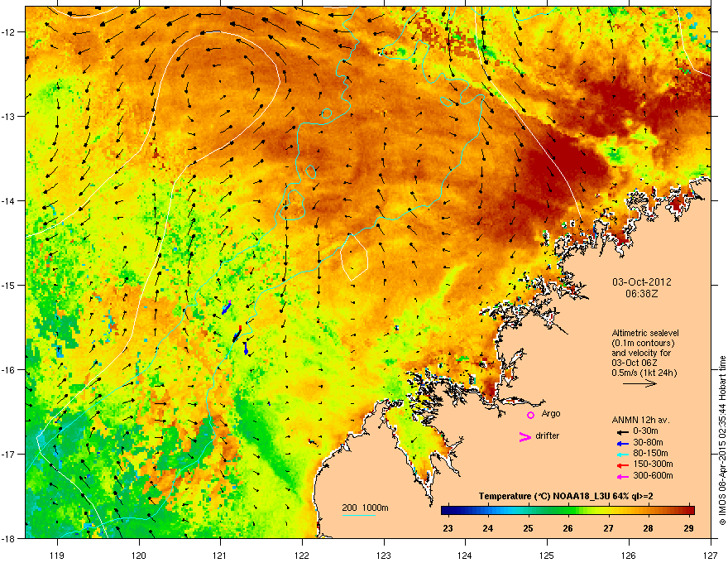
Task: Click the 0.5m/s (1kt 24h) text
Action: point(644,373)
